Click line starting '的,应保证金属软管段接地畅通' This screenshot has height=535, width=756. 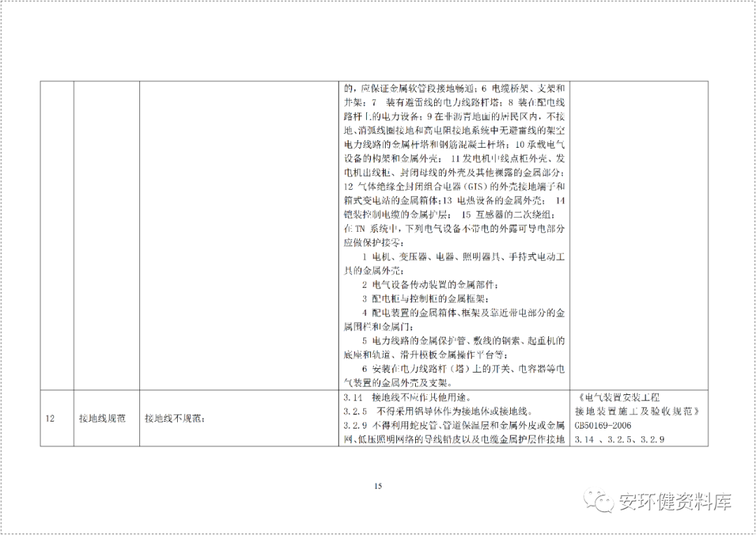point(454,89)
